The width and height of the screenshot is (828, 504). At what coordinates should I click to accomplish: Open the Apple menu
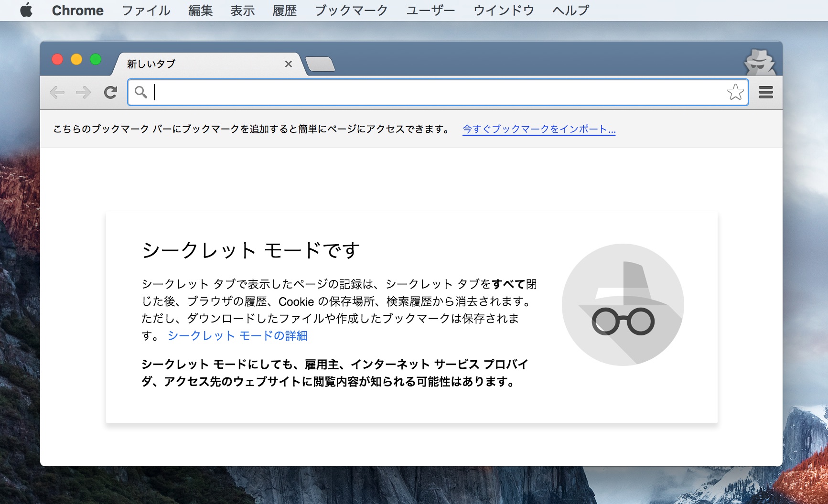point(26,10)
